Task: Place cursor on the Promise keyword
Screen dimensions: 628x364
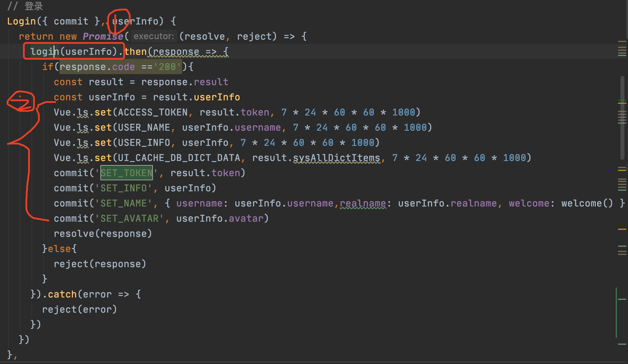Action: (103, 36)
